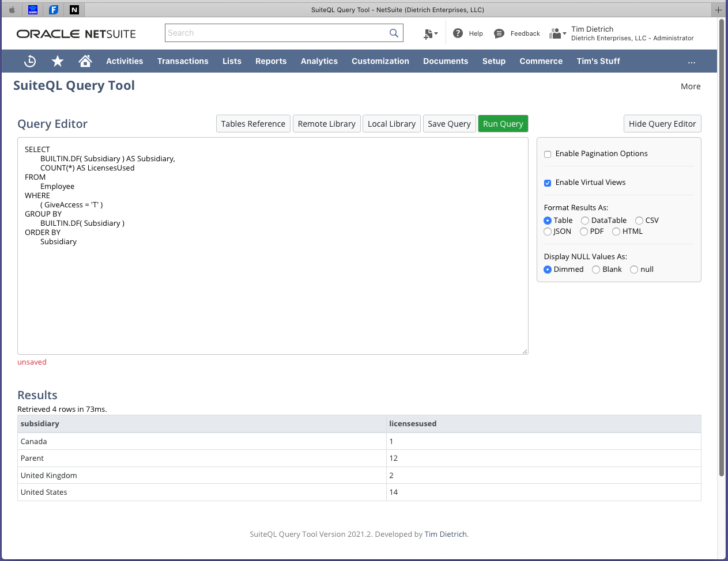Choose Dimmed for NULL values

tap(548, 270)
